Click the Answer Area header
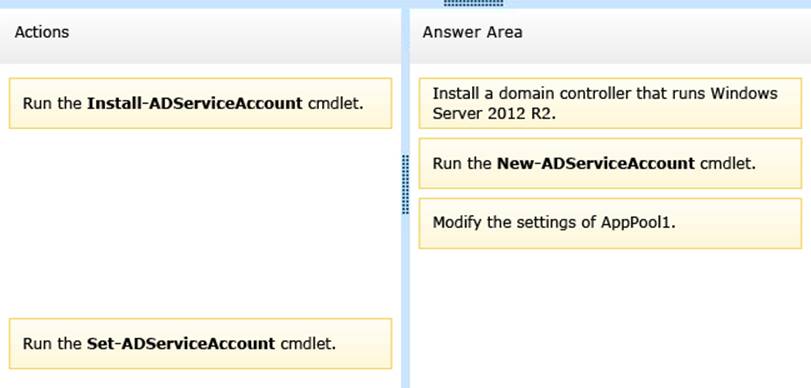The image size is (811, 388). (610, 36)
